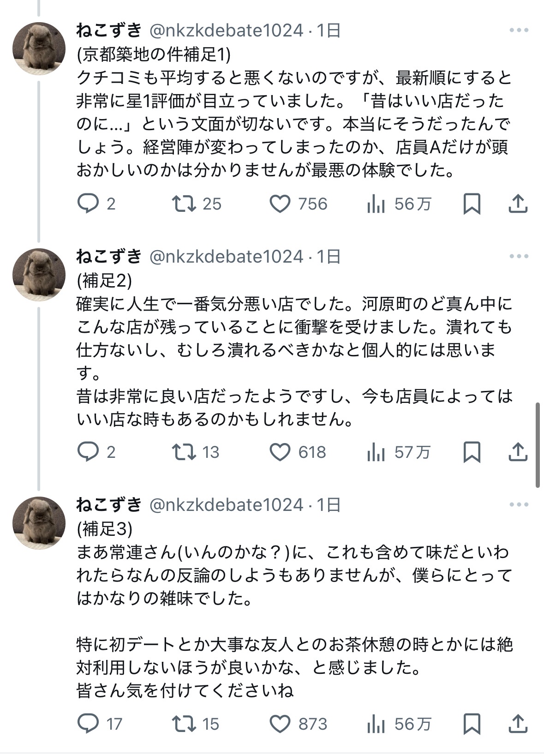Share the 補足2 tweet
544x756 pixels.
518,452
